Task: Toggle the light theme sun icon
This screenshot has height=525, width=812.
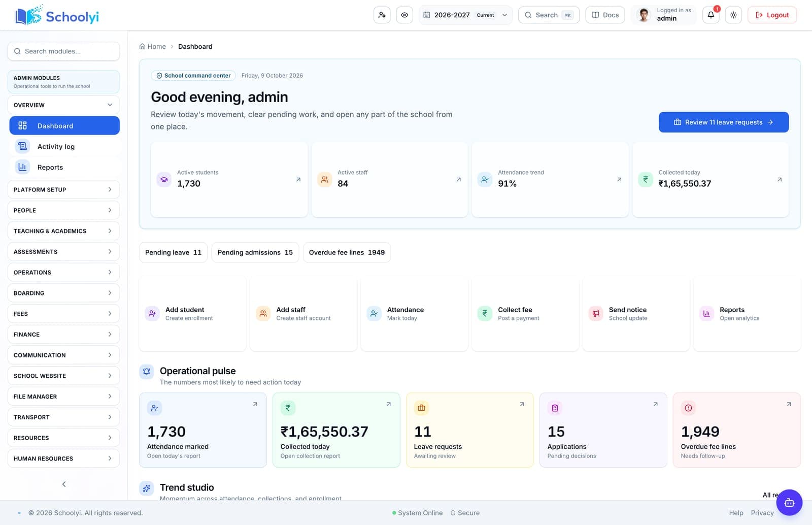Action: (733, 15)
